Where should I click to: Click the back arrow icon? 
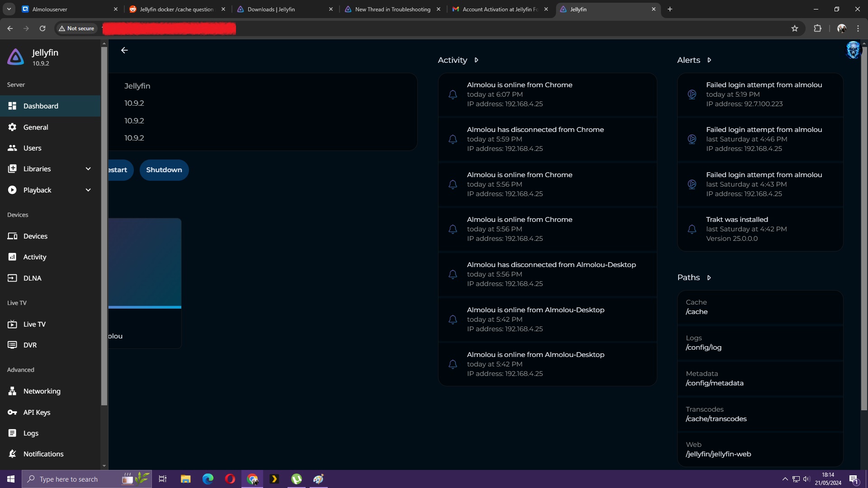tap(124, 50)
